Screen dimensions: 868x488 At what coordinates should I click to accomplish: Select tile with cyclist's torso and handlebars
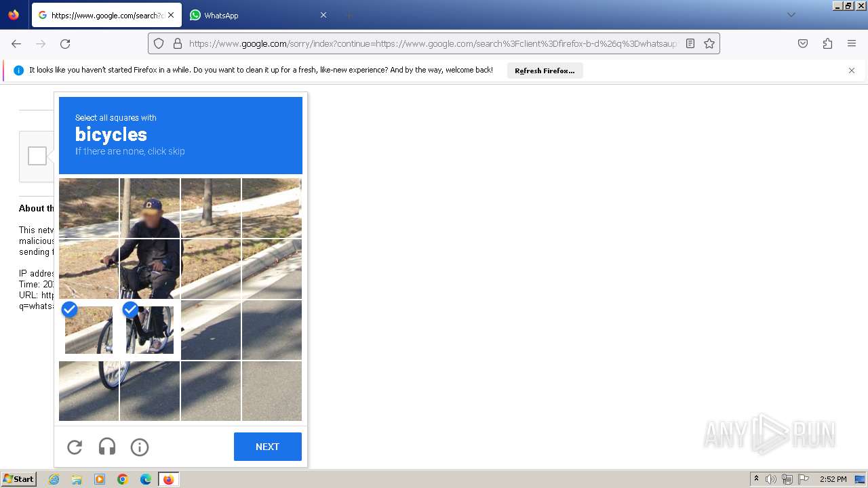pyautogui.click(x=150, y=269)
